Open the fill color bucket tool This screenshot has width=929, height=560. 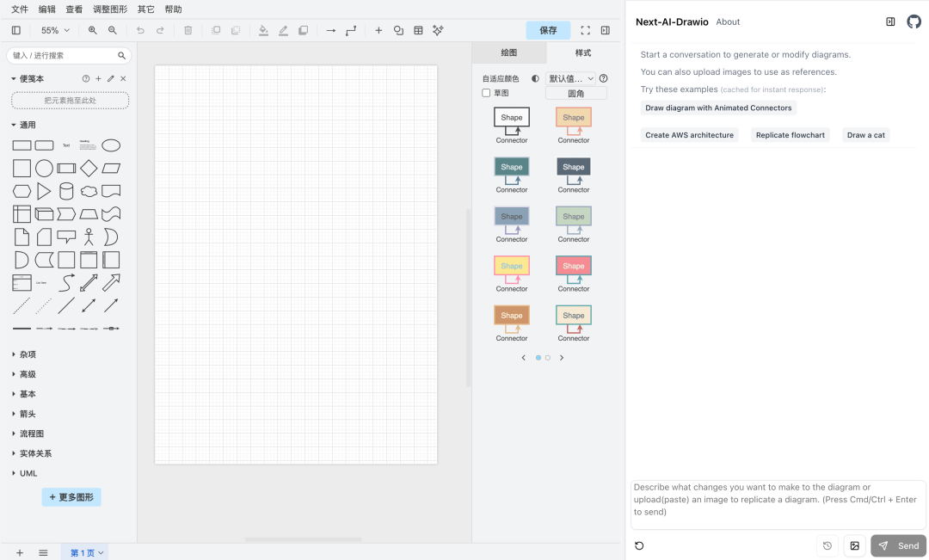(263, 30)
